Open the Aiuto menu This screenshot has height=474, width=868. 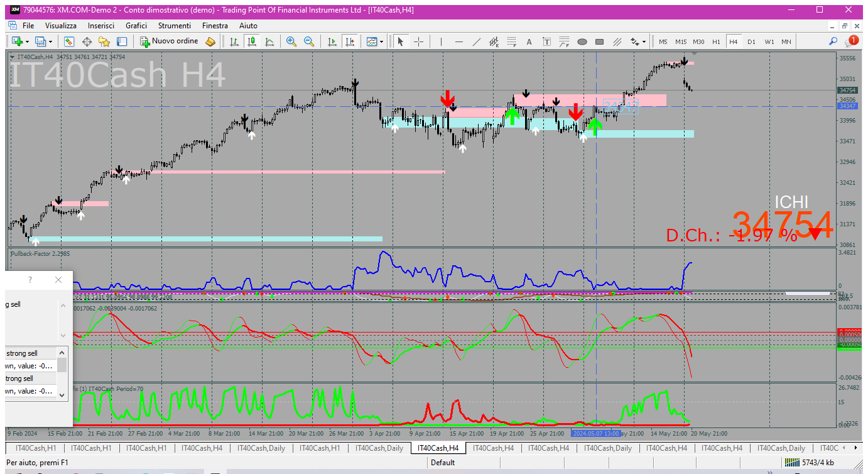248,26
